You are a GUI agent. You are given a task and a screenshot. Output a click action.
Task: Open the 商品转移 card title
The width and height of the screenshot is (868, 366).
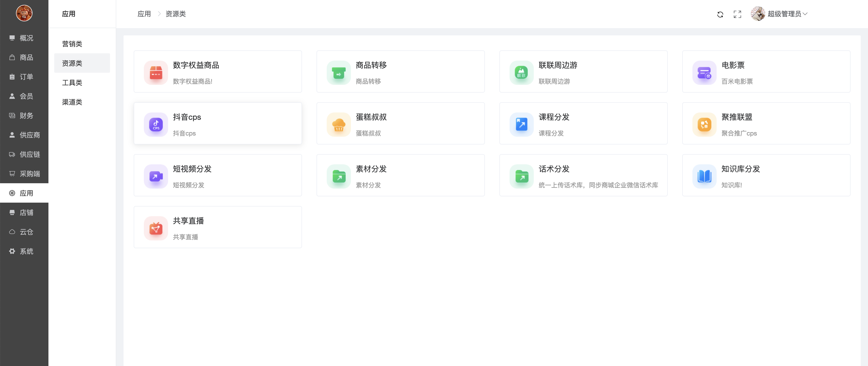(371, 65)
